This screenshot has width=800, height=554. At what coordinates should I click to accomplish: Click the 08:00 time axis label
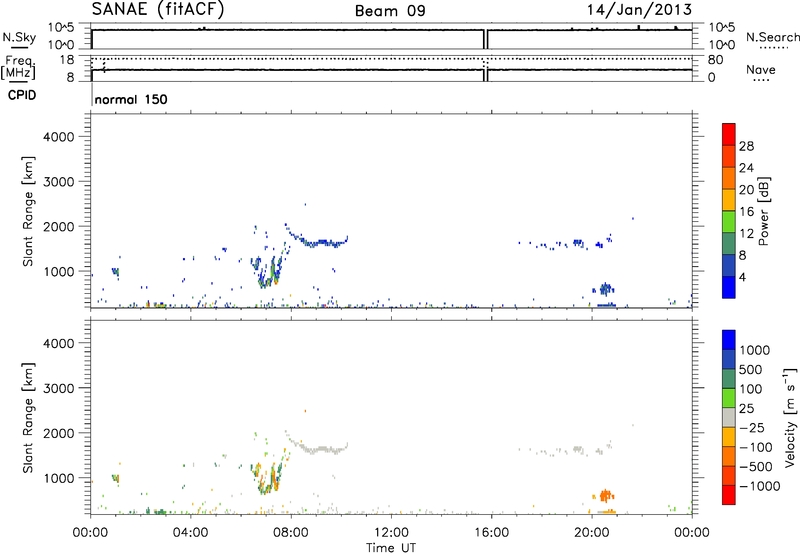(x=291, y=533)
